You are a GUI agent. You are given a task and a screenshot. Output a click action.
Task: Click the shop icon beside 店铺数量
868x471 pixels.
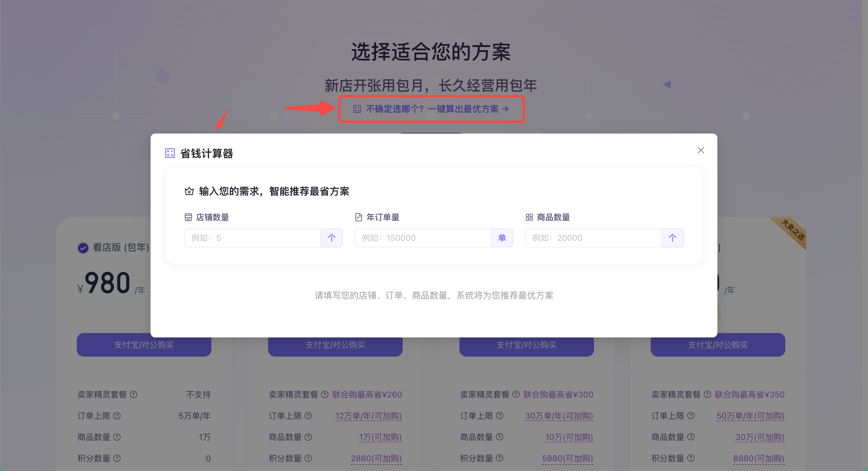pyautogui.click(x=188, y=217)
